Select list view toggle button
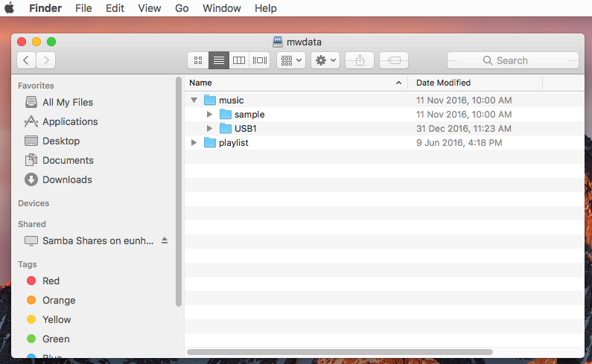 click(x=218, y=60)
